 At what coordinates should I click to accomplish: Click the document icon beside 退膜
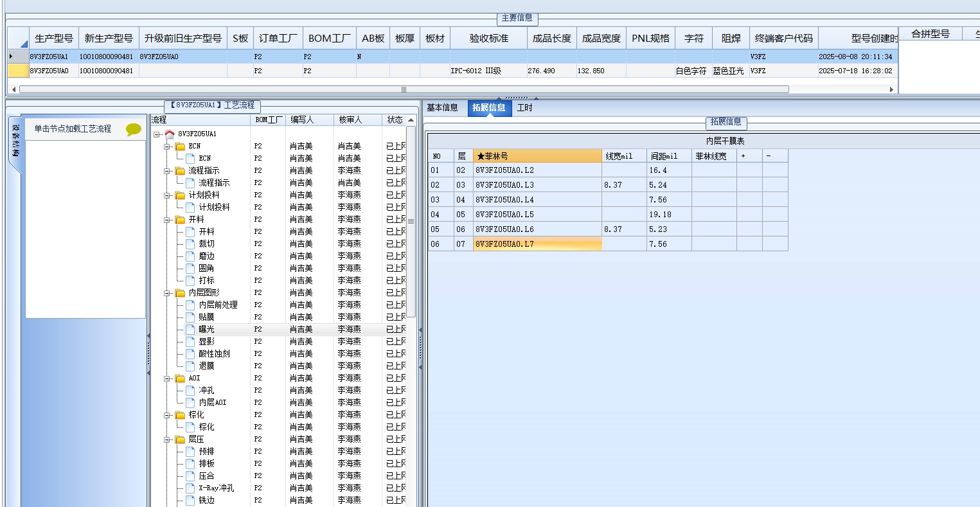tap(190, 366)
